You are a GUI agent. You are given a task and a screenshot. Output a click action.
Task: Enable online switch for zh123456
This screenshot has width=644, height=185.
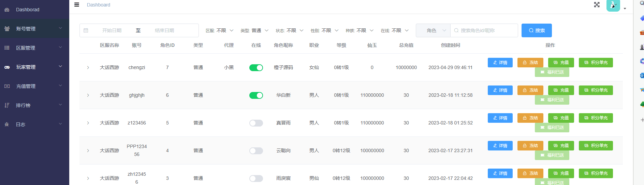pos(256,179)
